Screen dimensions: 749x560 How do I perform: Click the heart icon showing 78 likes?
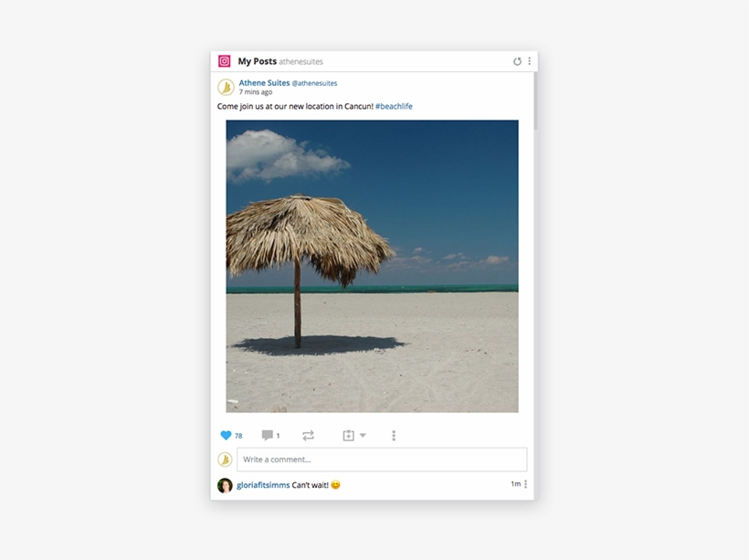point(227,435)
